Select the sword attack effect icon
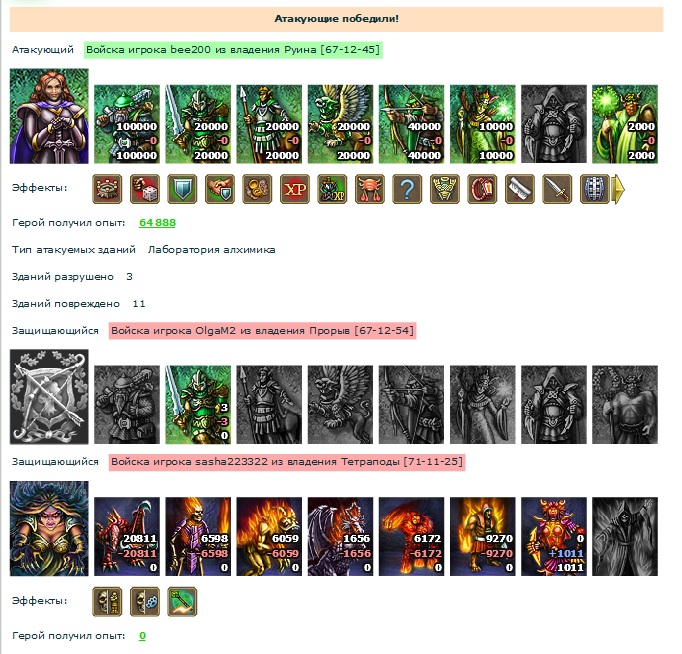Viewport: 682px width, 654px height. pyautogui.click(x=557, y=189)
